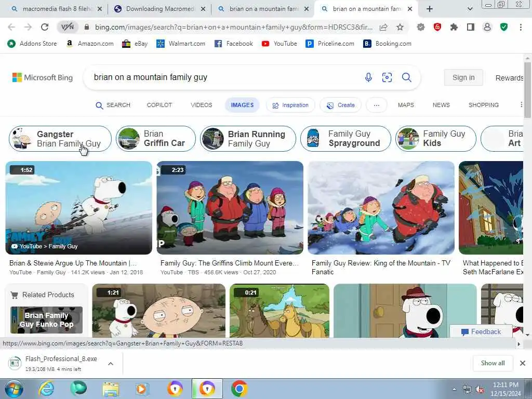Go back to previous page

point(11,27)
